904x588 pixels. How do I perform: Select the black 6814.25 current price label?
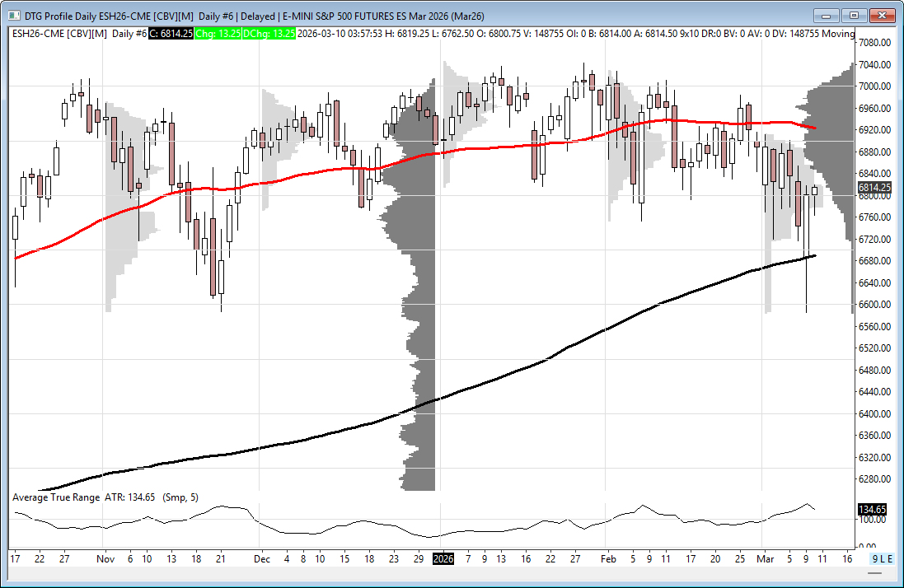click(874, 188)
